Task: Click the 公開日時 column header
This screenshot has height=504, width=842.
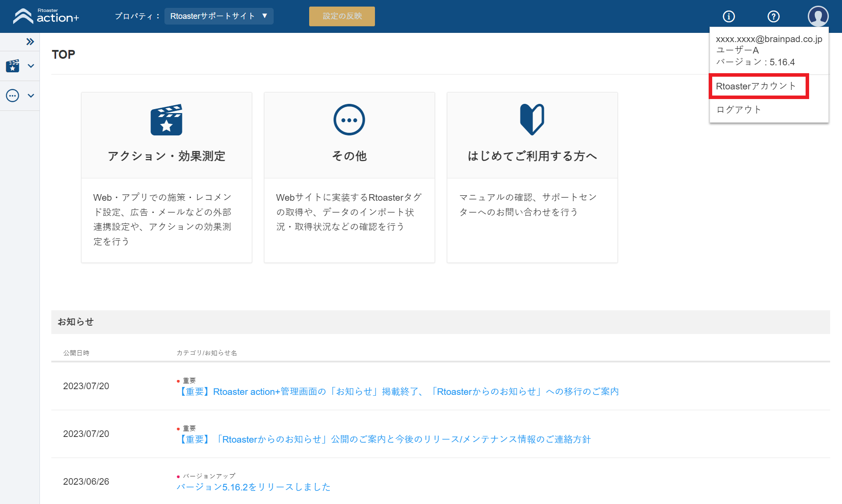Action: click(76, 353)
